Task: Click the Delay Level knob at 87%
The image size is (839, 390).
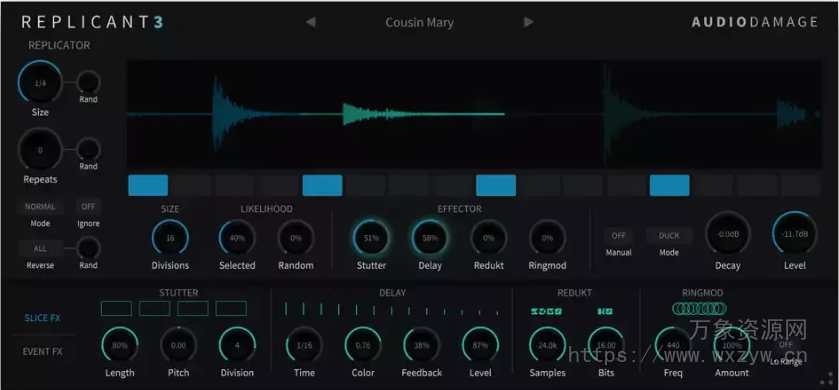Action: click(480, 345)
